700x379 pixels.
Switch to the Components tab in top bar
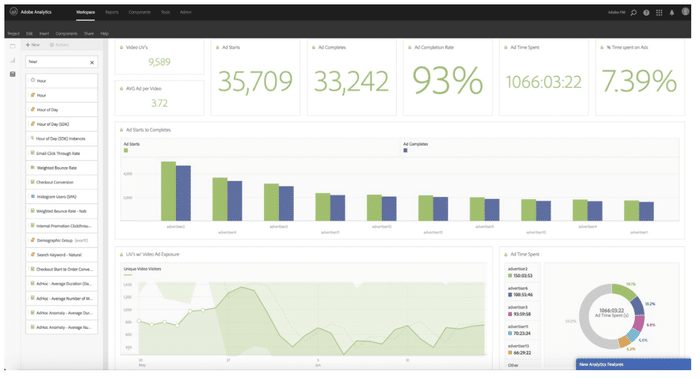(x=140, y=12)
